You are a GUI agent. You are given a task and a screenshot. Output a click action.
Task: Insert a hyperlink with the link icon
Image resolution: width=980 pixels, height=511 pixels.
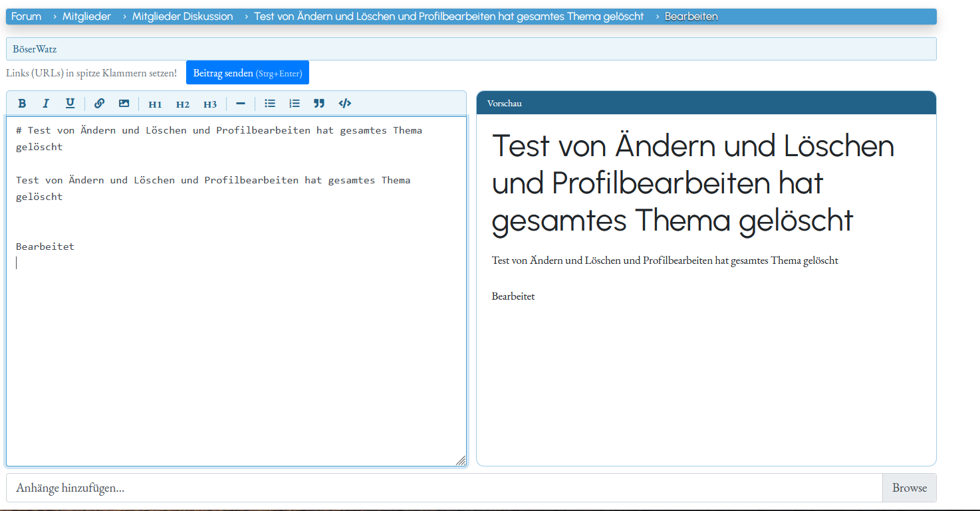[x=99, y=104]
